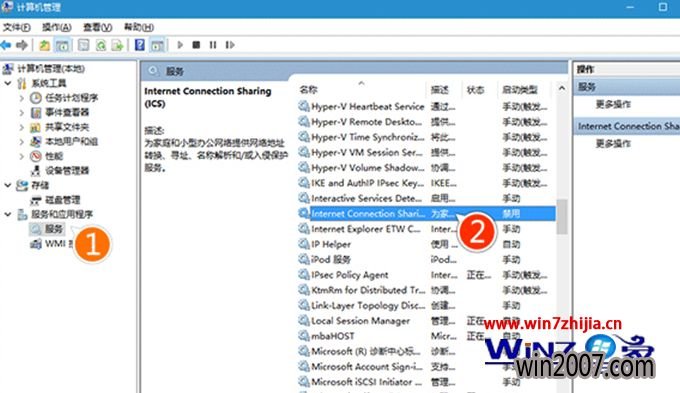The height and width of the screenshot is (393, 680).
Task: Open the Properties toolbar icon
Action: [83, 45]
